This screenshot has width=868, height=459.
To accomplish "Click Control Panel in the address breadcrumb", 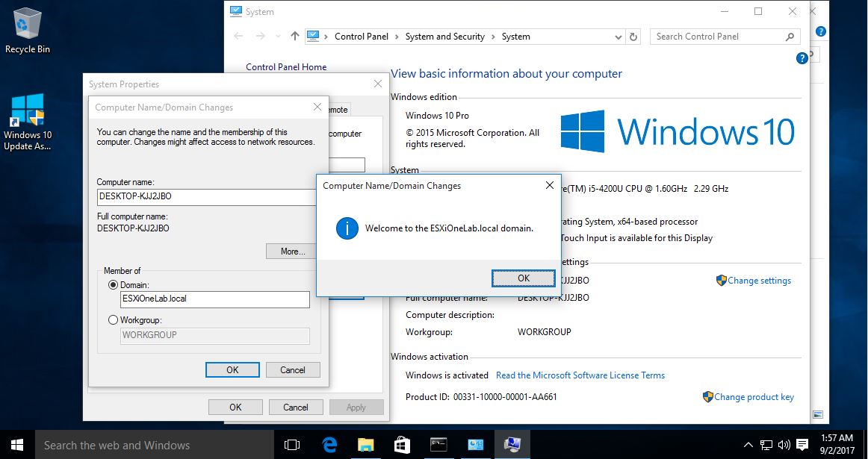I will coord(362,37).
